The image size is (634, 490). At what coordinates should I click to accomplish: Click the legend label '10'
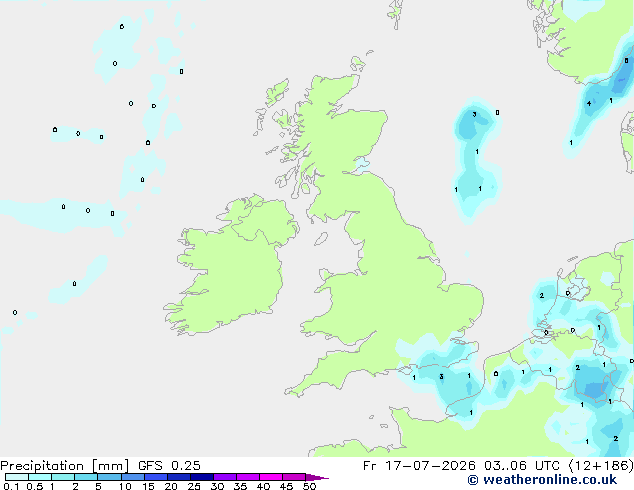[x=125, y=486]
